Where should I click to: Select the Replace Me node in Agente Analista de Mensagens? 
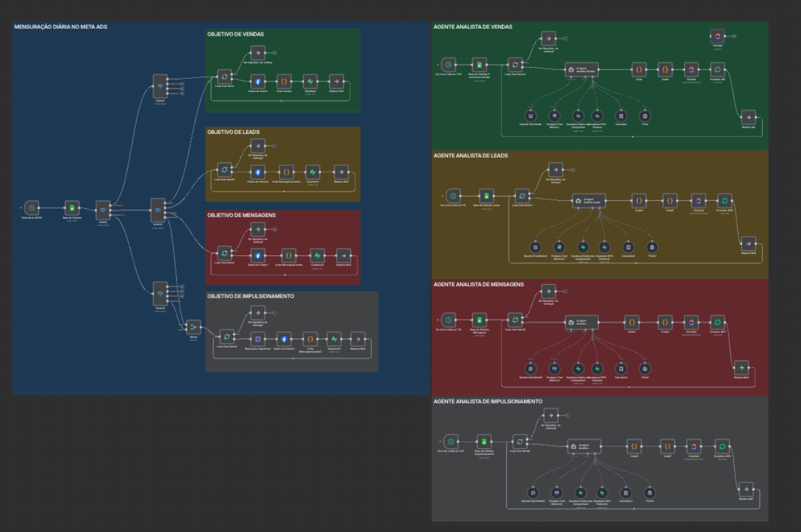pyautogui.click(x=741, y=367)
